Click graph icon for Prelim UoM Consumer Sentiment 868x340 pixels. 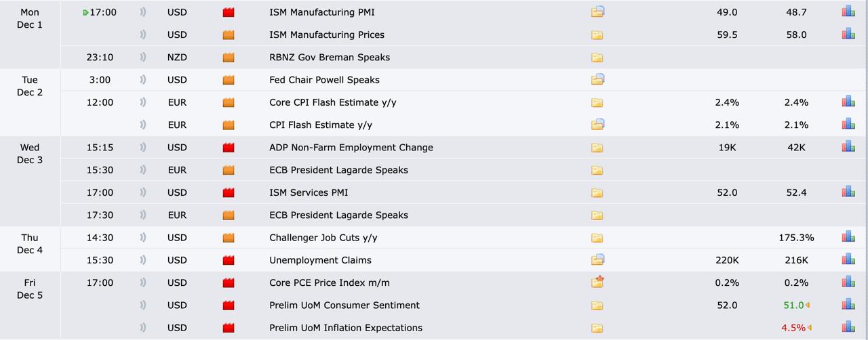[x=848, y=305]
